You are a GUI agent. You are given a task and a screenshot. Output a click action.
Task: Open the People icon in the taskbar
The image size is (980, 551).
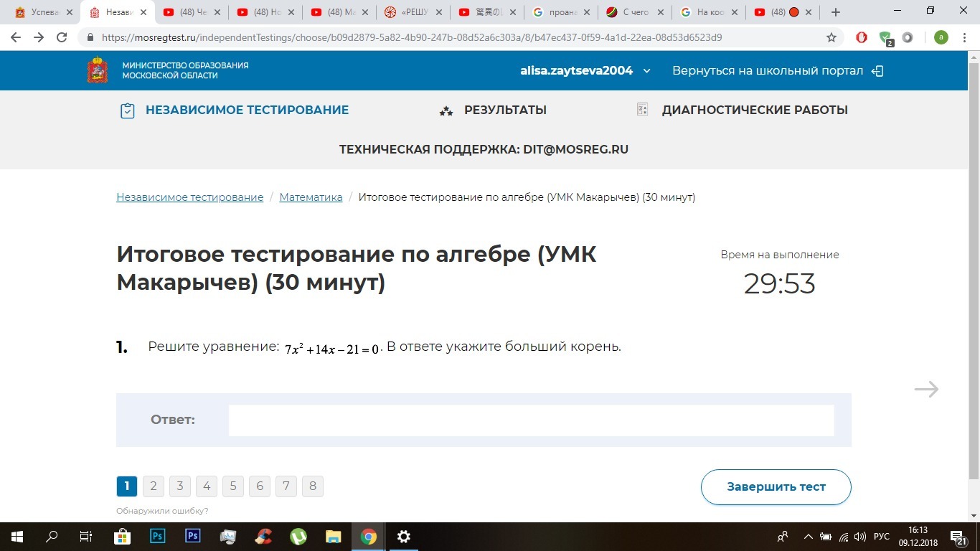[x=783, y=537]
